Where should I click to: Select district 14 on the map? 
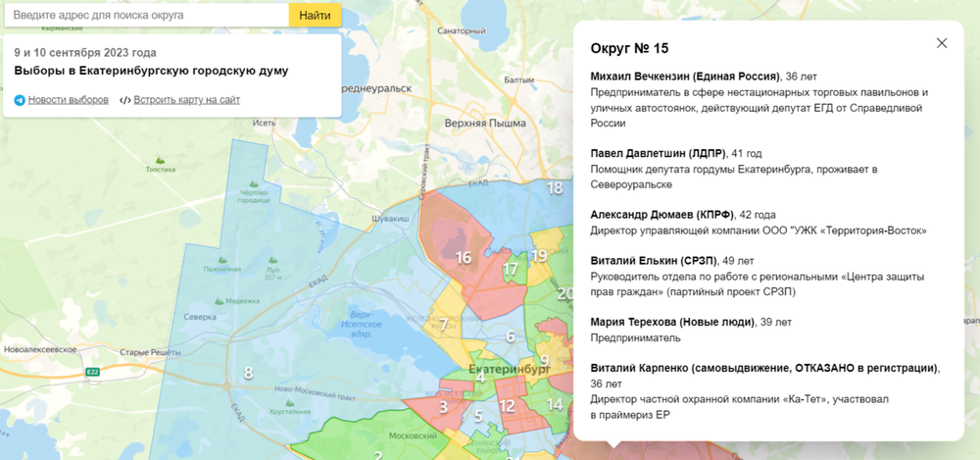pyautogui.click(x=555, y=404)
